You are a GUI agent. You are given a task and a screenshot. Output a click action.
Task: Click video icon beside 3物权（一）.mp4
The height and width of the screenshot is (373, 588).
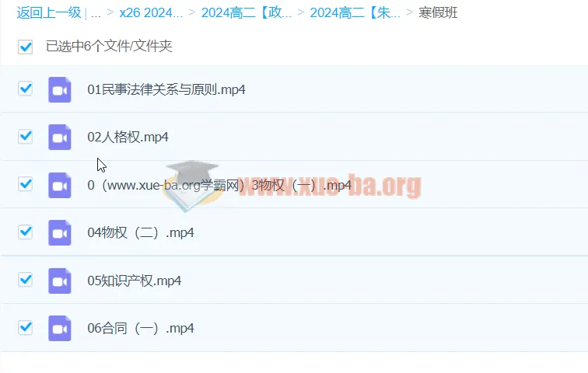click(60, 185)
